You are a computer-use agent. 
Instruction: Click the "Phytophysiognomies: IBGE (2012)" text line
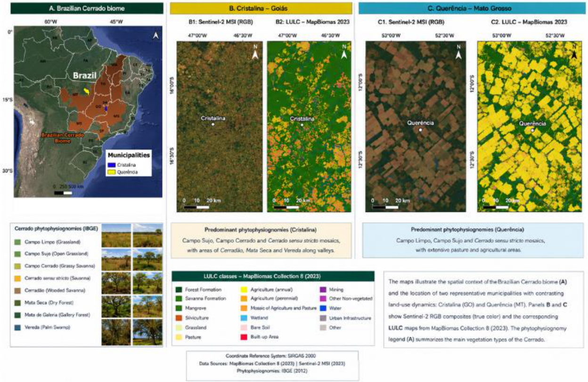coord(272,371)
